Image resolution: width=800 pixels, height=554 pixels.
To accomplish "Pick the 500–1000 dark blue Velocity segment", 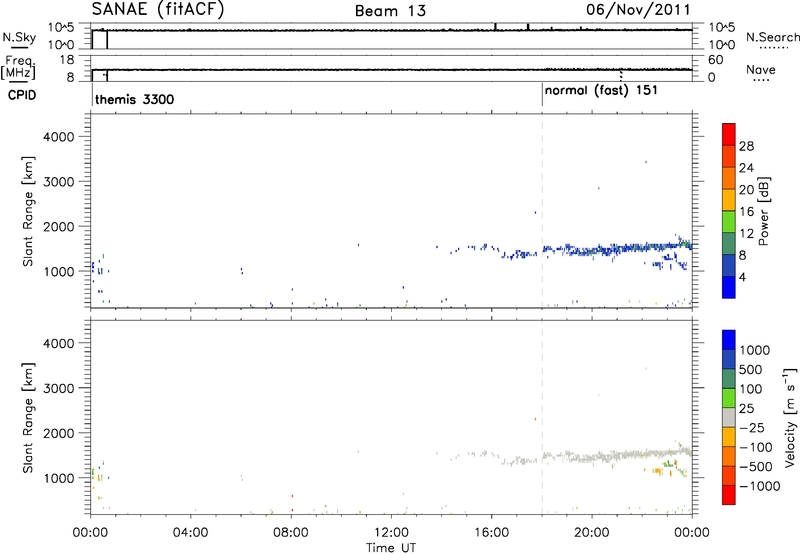I will (729, 359).
